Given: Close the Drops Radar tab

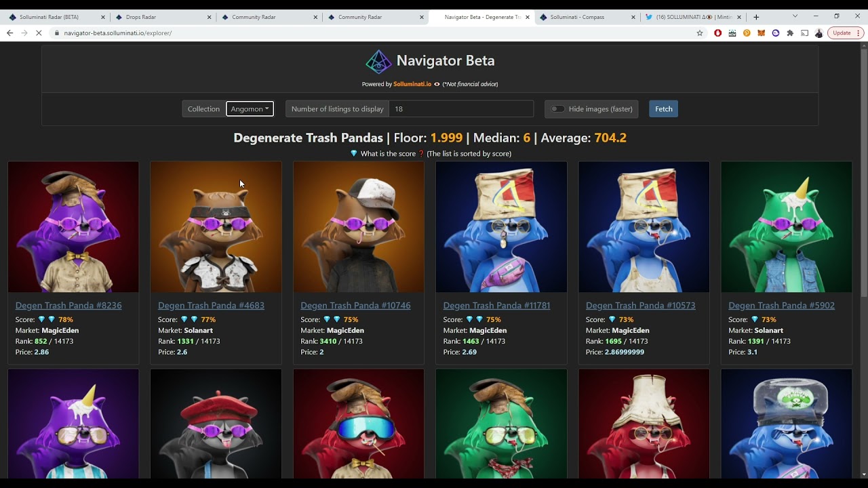Looking at the screenshot, I should [x=210, y=17].
